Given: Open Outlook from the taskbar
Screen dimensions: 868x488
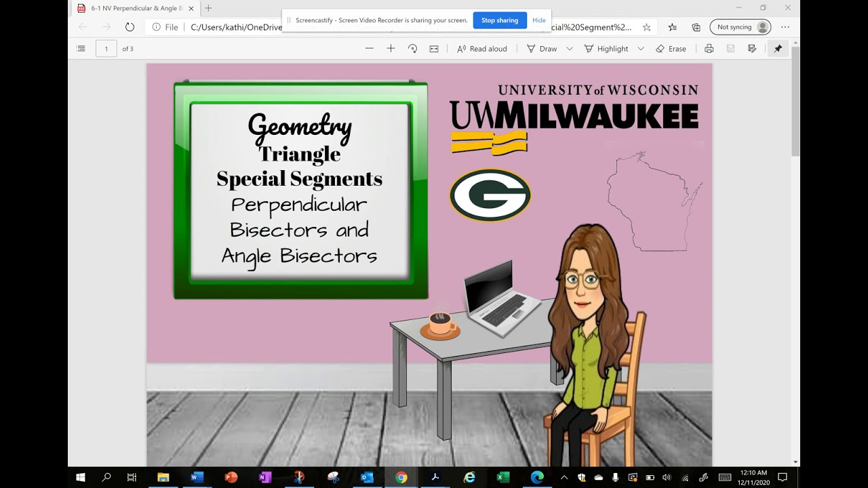Looking at the screenshot, I should pyautogui.click(x=367, y=477).
